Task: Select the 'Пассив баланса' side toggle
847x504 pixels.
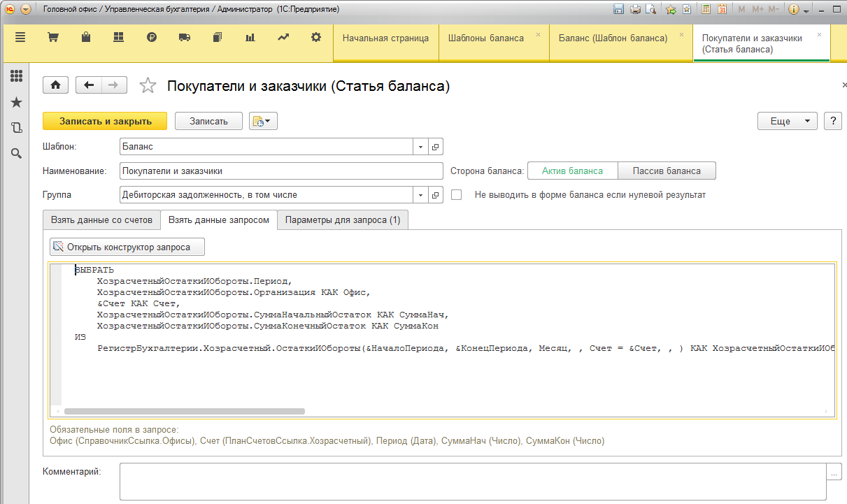Action: [667, 171]
